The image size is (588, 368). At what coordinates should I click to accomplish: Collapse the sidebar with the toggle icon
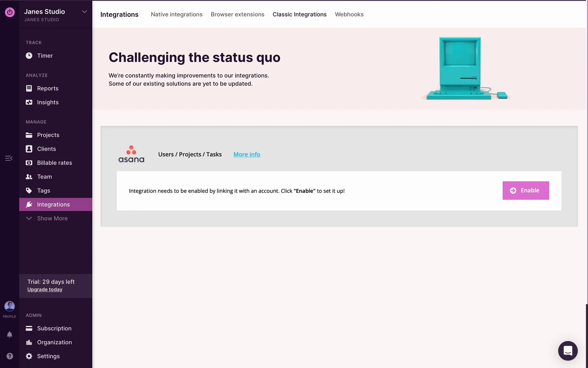(9, 158)
